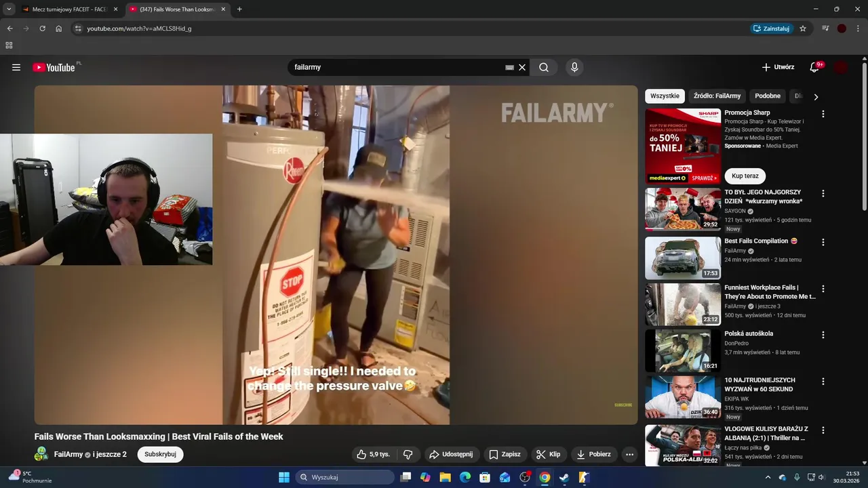Open Steam from the taskbar
The image size is (868, 488).
click(564, 477)
